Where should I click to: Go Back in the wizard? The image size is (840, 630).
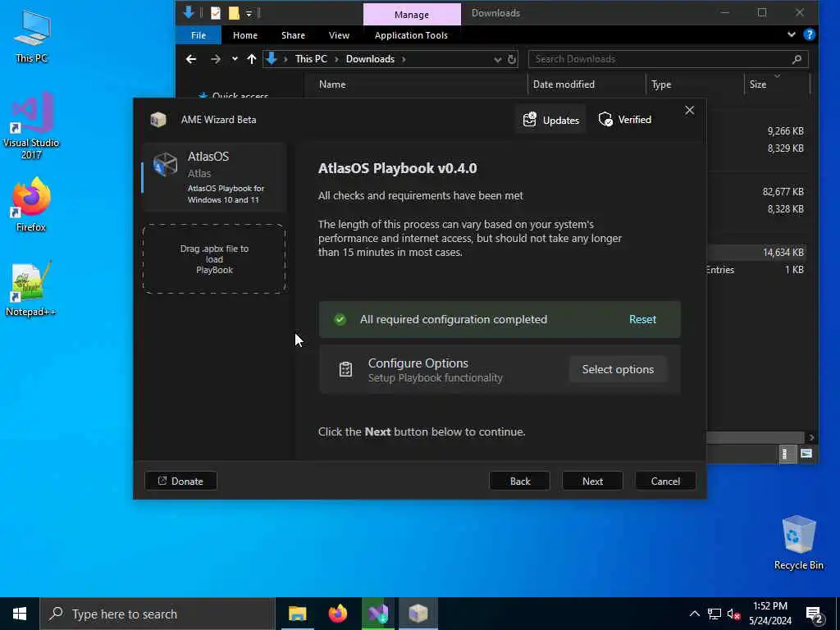[x=519, y=481]
